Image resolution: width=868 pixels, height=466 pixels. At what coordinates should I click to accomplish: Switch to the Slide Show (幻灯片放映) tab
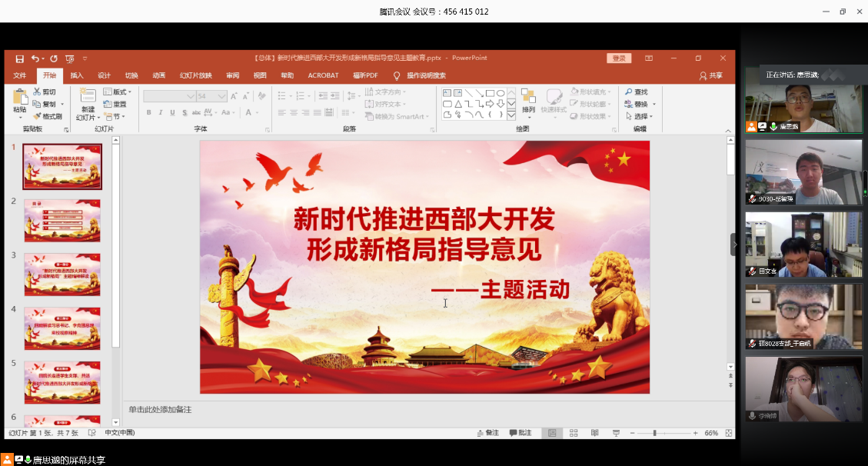[x=195, y=75]
